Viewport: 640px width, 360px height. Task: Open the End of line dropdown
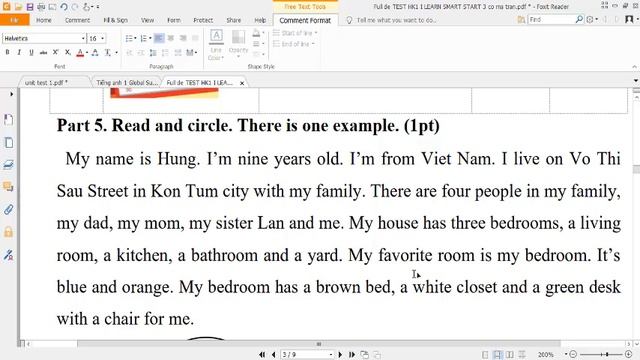[294, 44]
